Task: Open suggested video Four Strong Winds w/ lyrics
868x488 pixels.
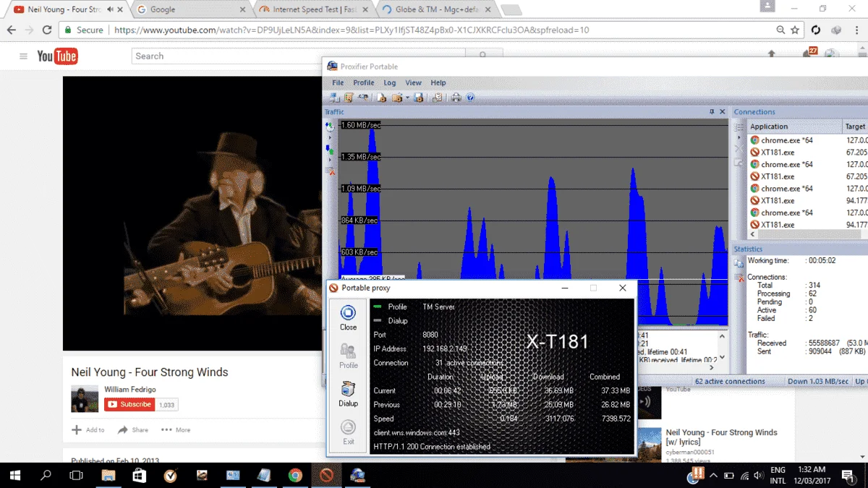Action: (x=721, y=437)
